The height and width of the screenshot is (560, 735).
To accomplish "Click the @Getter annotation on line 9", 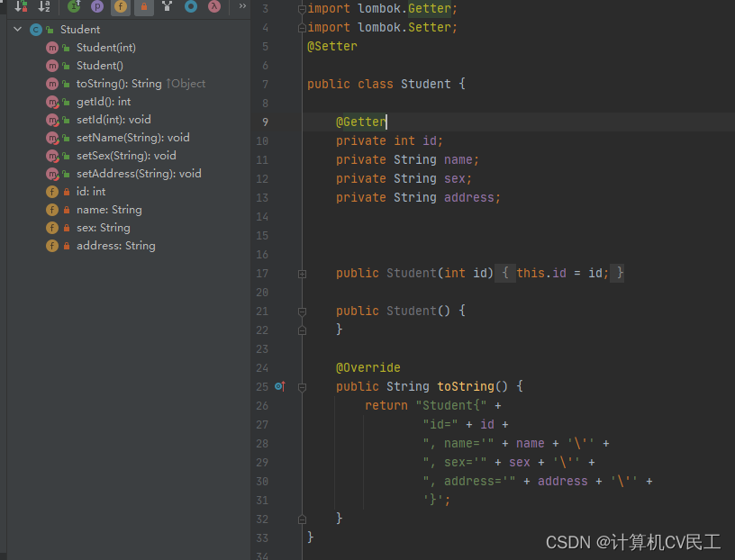I will click(361, 122).
